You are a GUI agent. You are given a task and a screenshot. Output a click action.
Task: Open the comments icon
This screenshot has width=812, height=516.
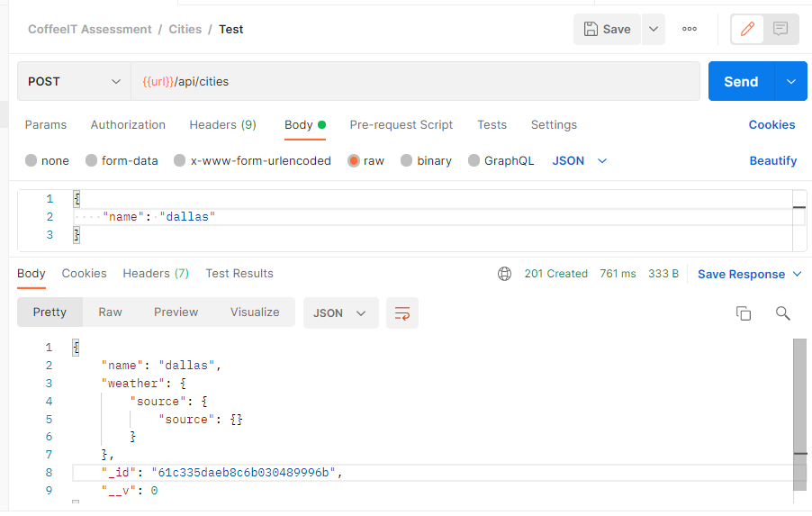point(780,29)
